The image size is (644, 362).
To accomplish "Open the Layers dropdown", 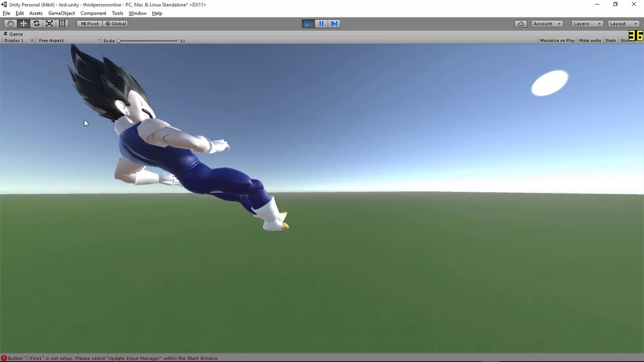I will tap(587, 24).
